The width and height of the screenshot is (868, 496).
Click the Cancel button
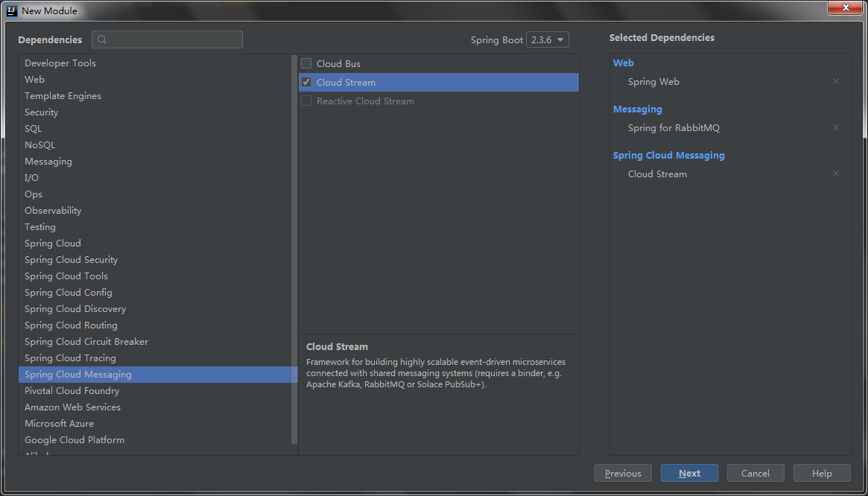coord(755,474)
